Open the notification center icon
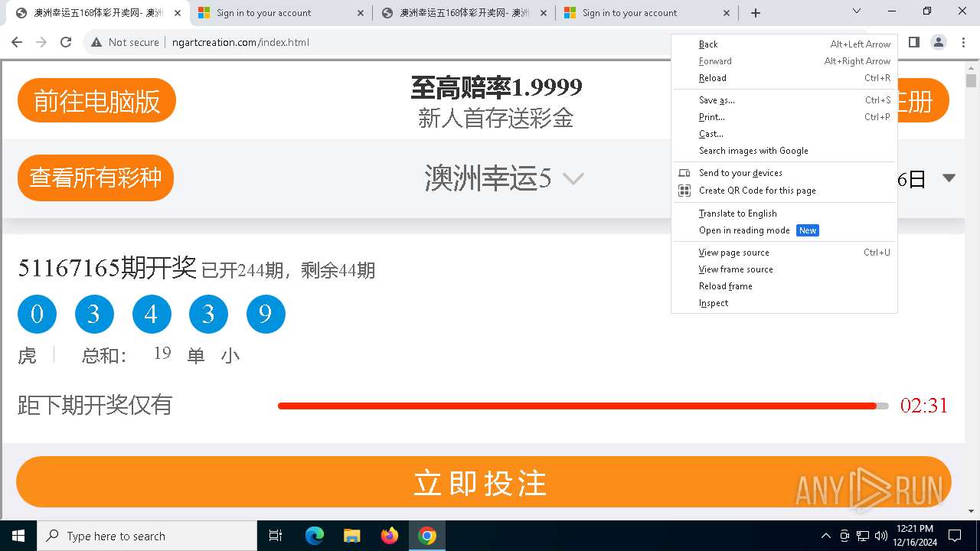Viewport: 980px width, 551px height. [x=955, y=536]
